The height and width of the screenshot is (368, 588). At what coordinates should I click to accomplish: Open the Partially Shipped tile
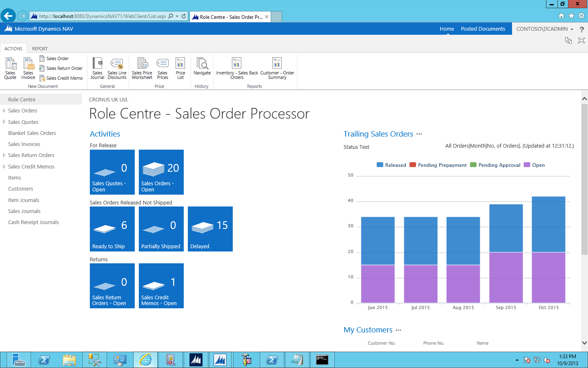(161, 229)
